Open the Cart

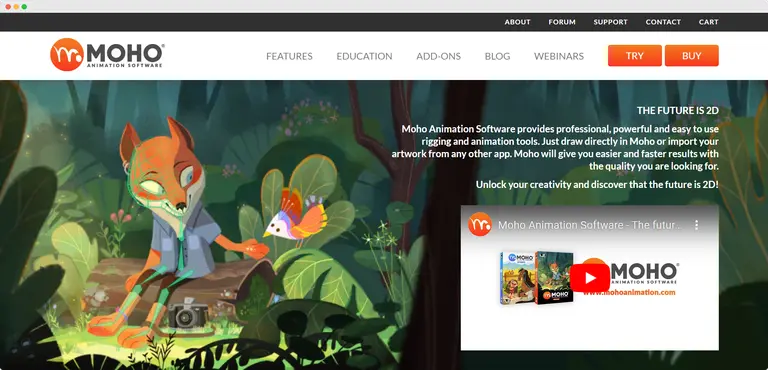pyautogui.click(x=708, y=22)
